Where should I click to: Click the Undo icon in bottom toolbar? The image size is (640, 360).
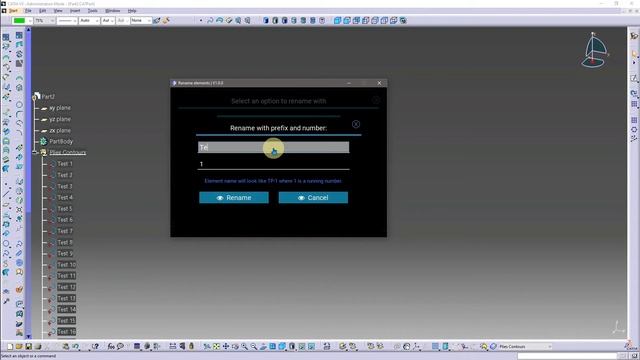pyautogui.click(x=76, y=347)
